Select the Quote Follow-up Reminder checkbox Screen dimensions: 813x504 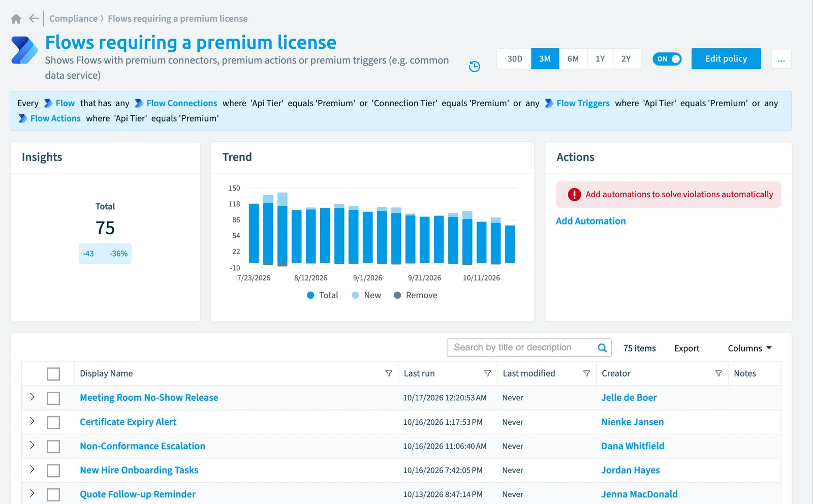pos(53,495)
